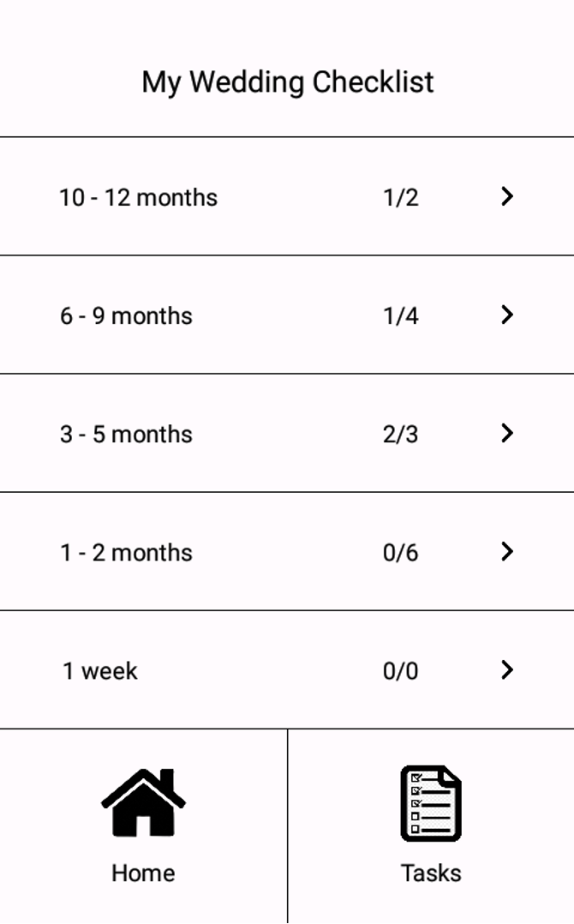Image resolution: width=574 pixels, height=924 pixels.
Task: Select the 0/0 progress count
Action: 400,670
